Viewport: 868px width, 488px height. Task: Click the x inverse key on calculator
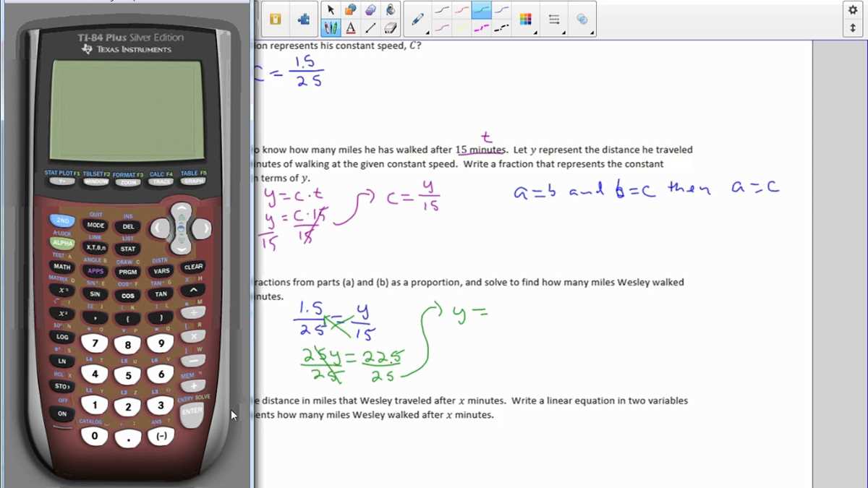coord(62,290)
